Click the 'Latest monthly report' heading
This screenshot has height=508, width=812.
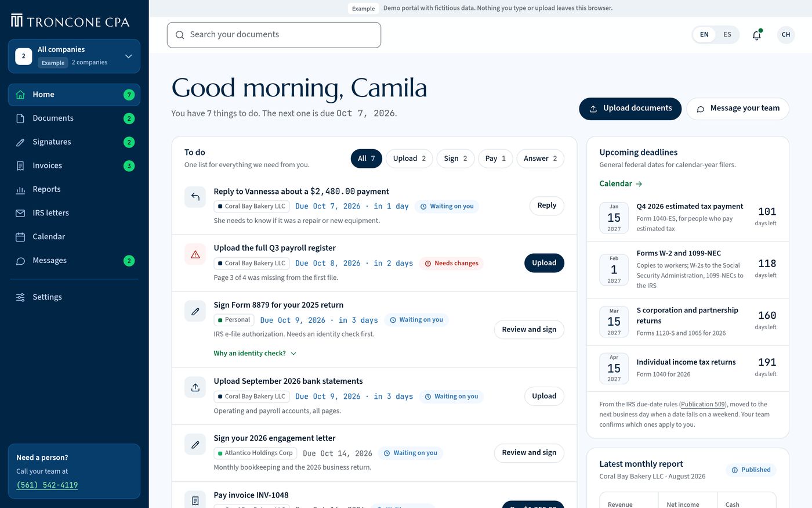(x=641, y=464)
